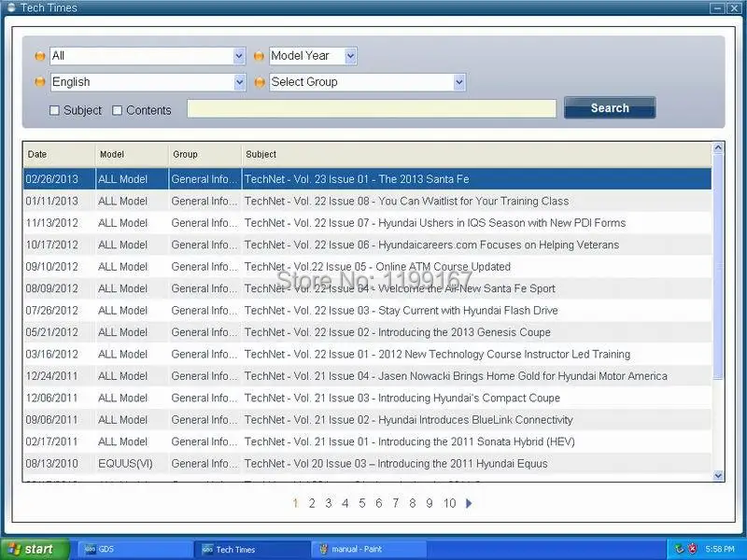Click the next pages arrow icon
The height and width of the screenshot is (560, 747).
[x=469, y=503]
